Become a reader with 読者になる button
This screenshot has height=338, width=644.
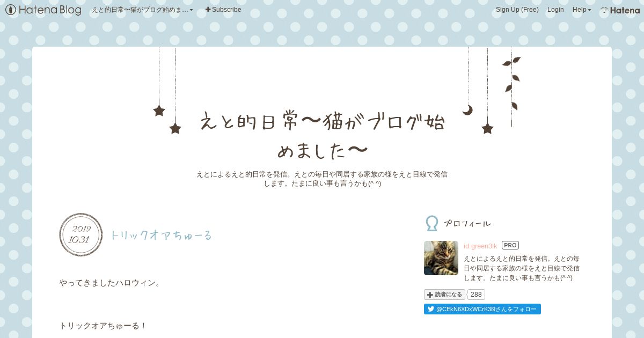[444, 295]
